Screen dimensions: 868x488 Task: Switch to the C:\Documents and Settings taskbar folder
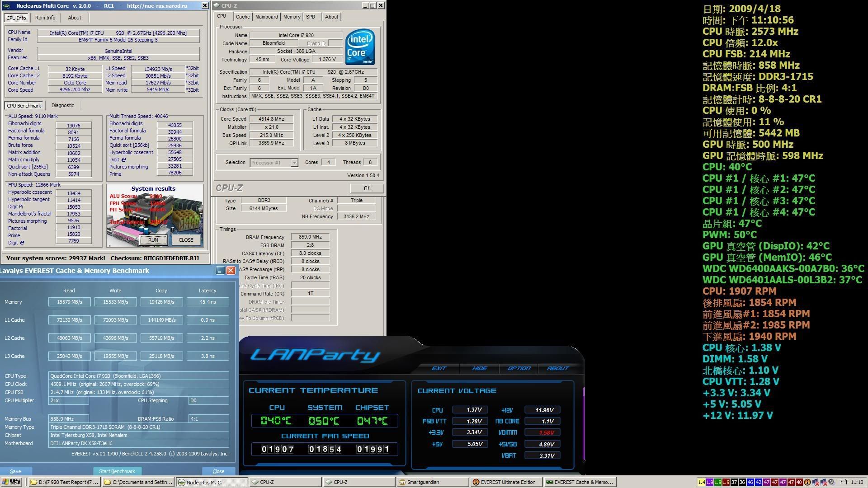138,482
